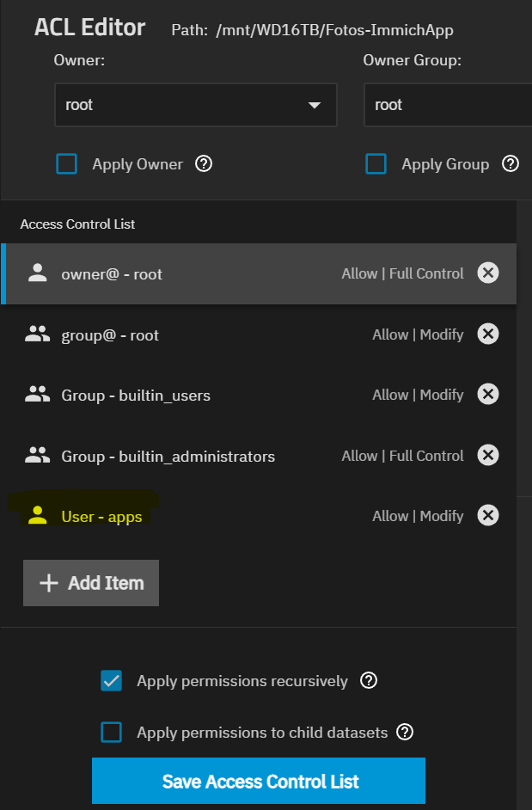Open the Owner dropdown set to root
This screenshot has height=810, width=532.
tap(195, 105)
